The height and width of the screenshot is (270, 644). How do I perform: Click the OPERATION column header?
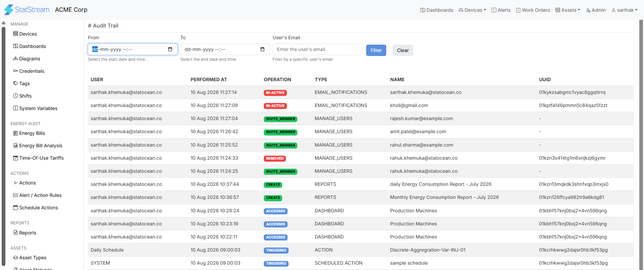point(278,79)
